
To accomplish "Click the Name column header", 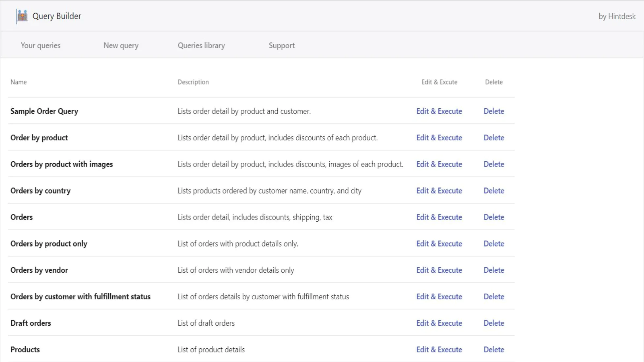I will 19,82.
